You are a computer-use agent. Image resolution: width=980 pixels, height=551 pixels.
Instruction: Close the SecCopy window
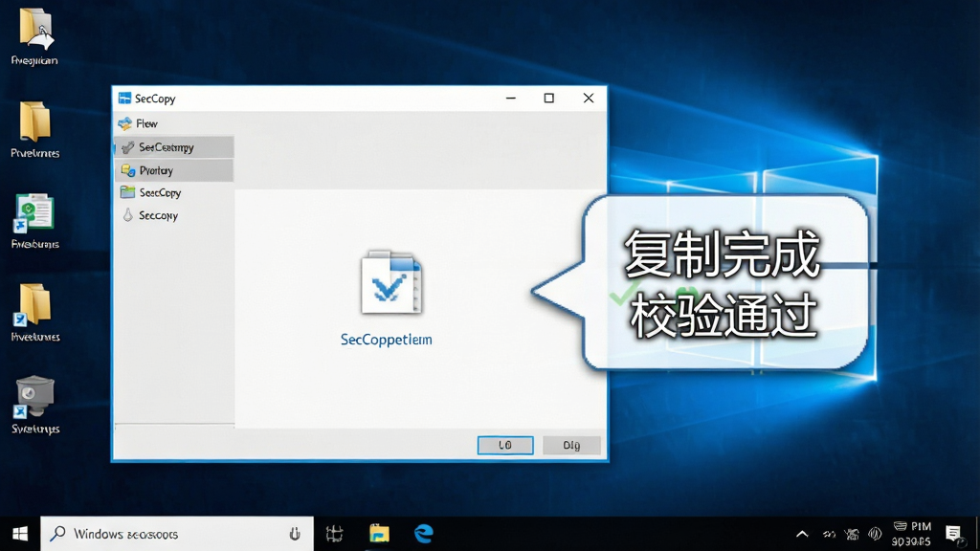click(589, 99)
